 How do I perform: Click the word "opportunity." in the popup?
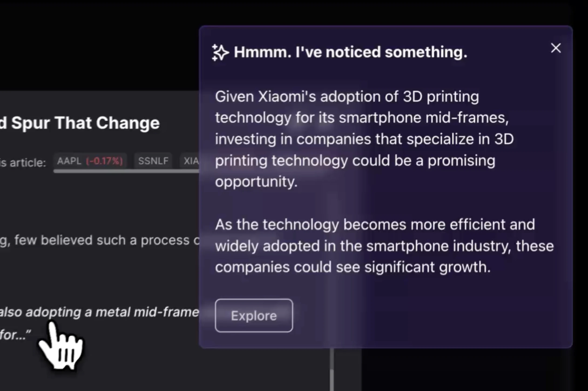click(256, 181)
